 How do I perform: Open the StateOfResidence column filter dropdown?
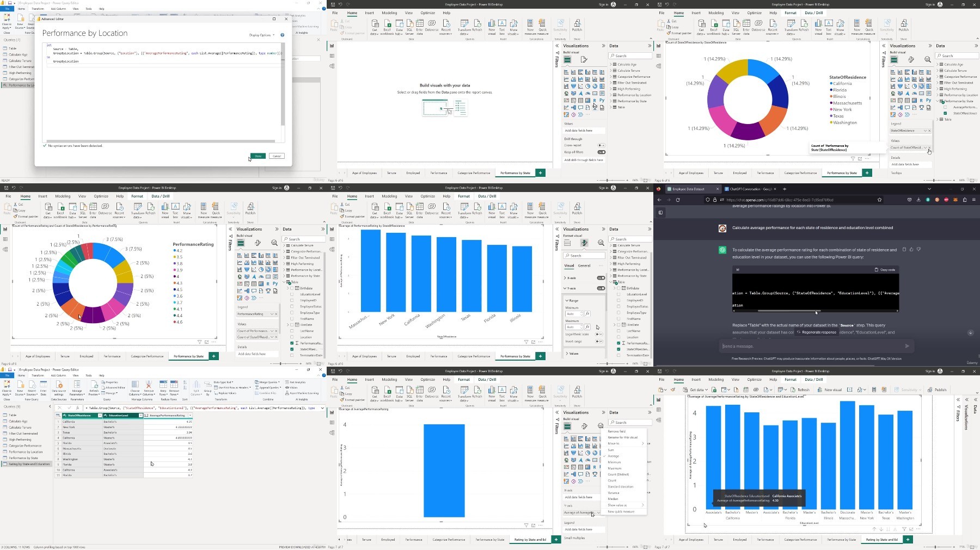pyautogui.click(x=100, y=416)
